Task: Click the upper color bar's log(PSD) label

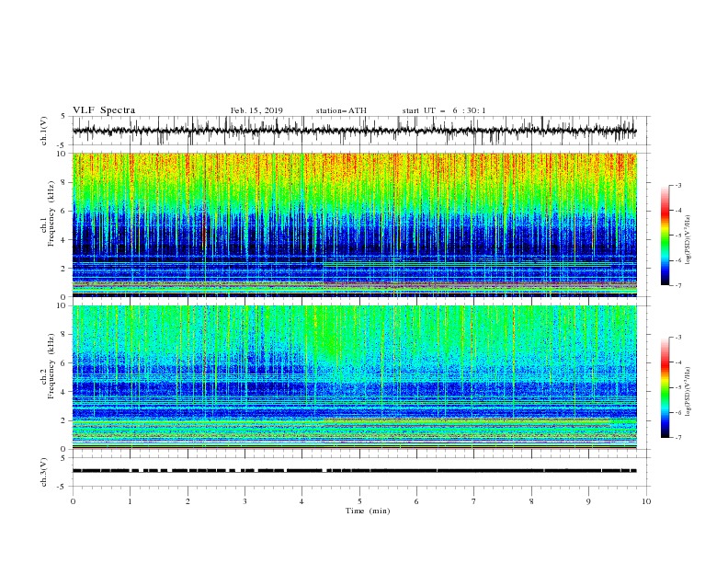Action: click(688, 240)
